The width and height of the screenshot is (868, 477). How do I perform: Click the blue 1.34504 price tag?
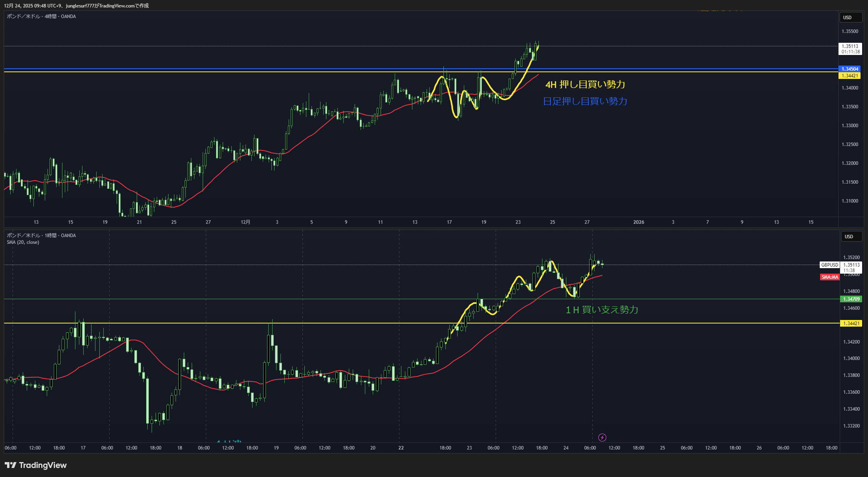(849, 69)
